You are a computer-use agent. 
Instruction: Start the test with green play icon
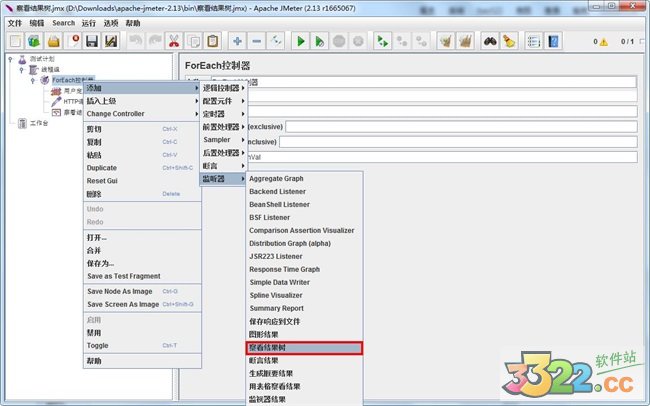[x=301, y=41]
